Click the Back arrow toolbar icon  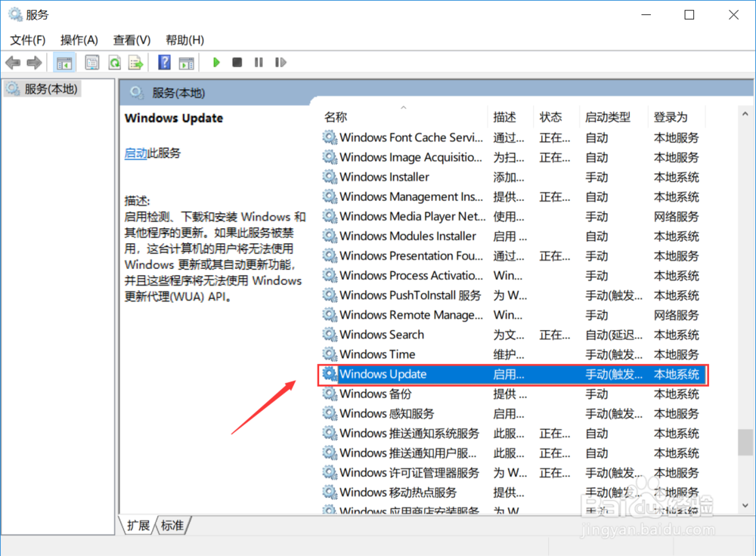coord(13,63)
